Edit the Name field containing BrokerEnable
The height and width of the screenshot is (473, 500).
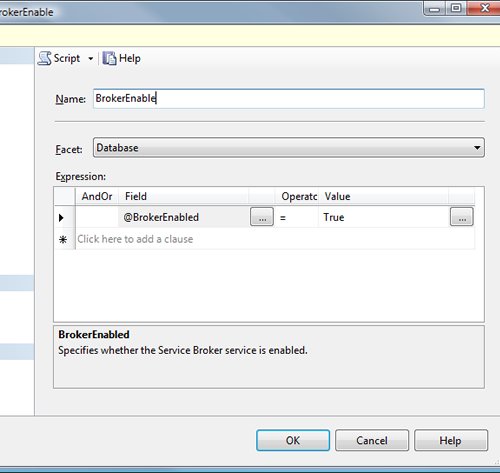289,98
